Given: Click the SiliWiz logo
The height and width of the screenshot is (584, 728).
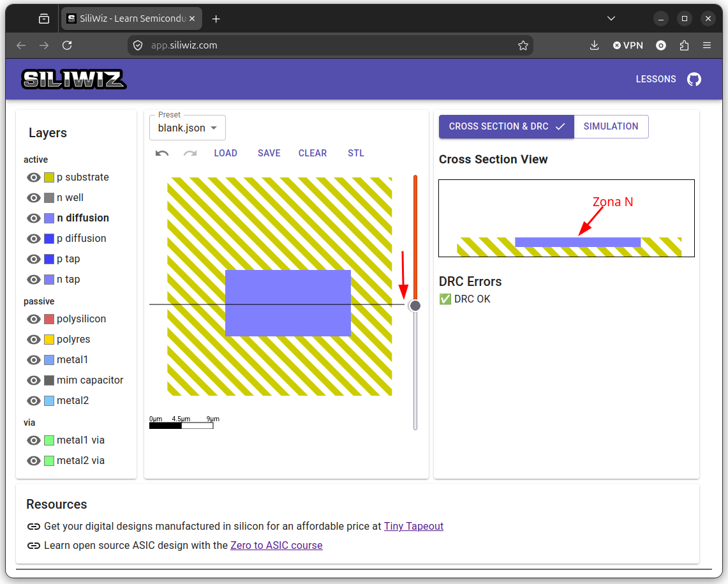Looking at the screenshot, I should (73, 79).
